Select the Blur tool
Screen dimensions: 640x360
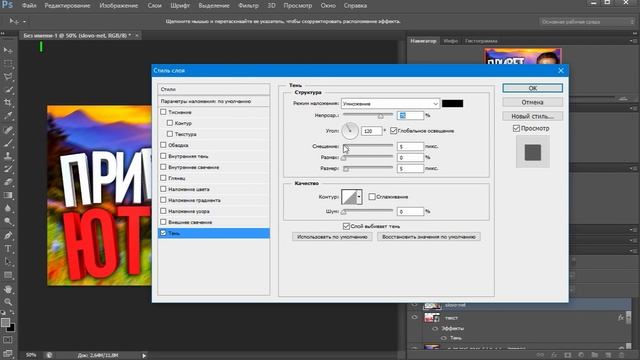click(8, 208)
